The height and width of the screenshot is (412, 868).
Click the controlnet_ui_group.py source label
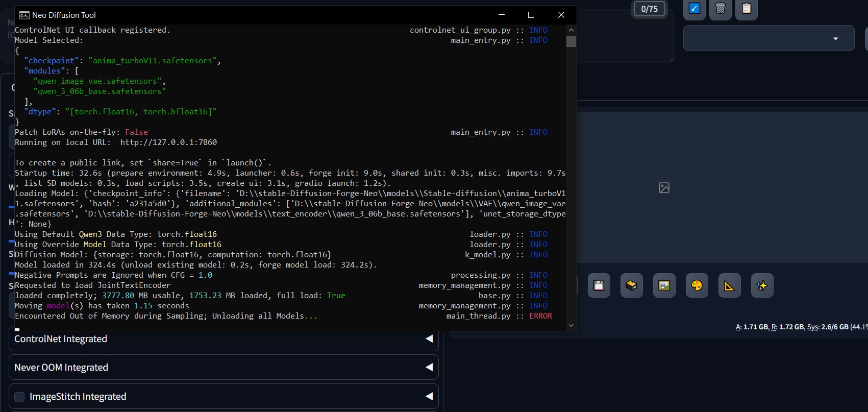(x=460, y=30)
